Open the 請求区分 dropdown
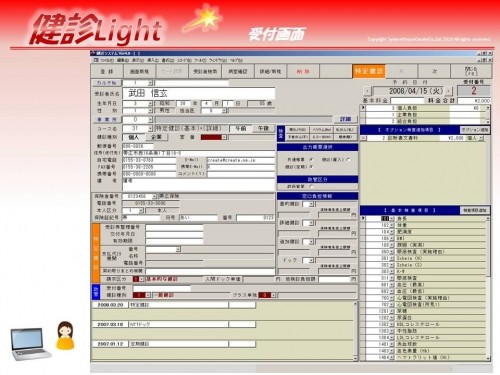Image resolution: width=500 pixels, height=375 pixels. [x=141, y=279]
